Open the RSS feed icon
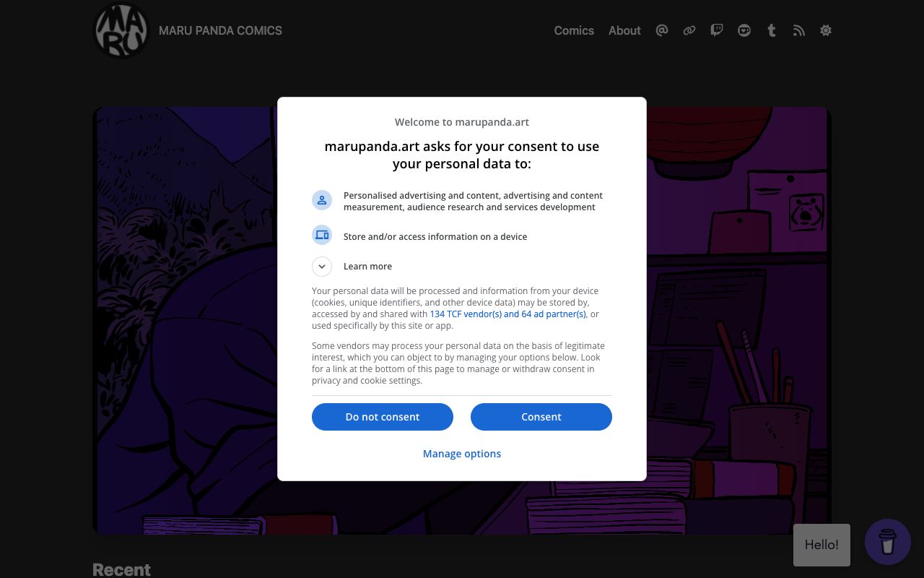The height and width of the screenshot is (578, 924). click(799, 30)
